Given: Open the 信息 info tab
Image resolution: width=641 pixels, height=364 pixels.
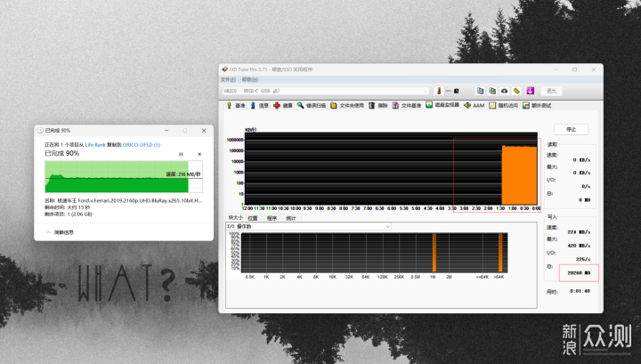Looking at the screenshot, I should coord(260,105).
